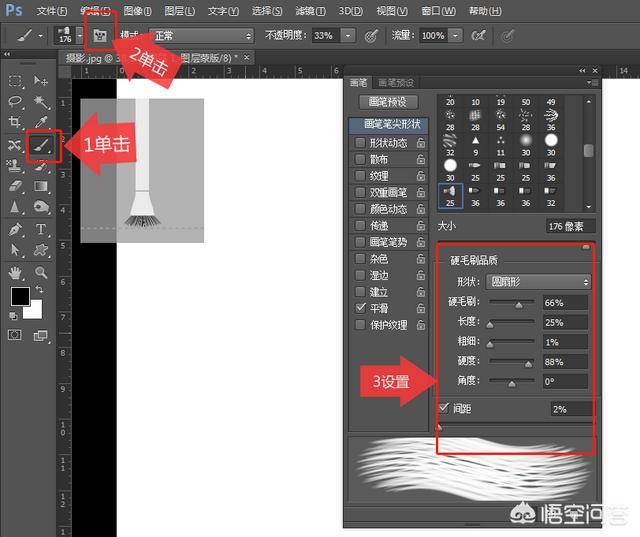Open the 形状 圆扇形 dropdown

point(538,282)
